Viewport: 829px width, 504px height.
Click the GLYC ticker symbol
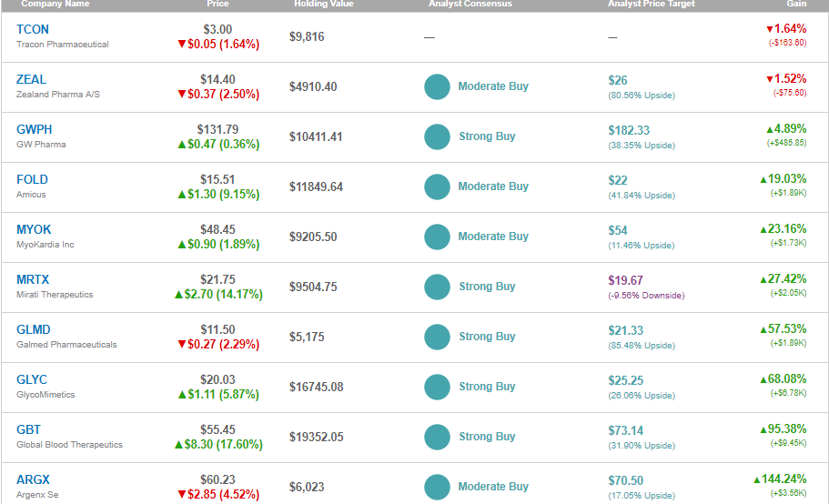[32, 379]
